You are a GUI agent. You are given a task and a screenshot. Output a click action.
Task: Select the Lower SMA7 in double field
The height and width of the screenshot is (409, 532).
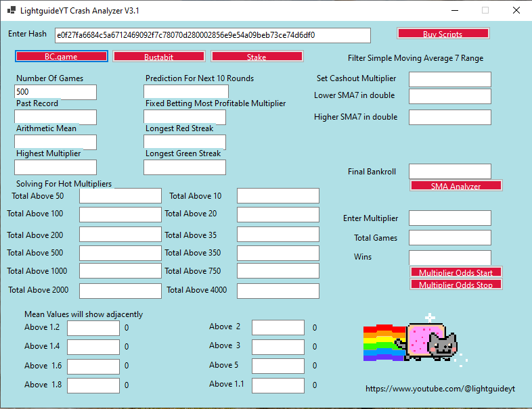(x=449, y=96)
